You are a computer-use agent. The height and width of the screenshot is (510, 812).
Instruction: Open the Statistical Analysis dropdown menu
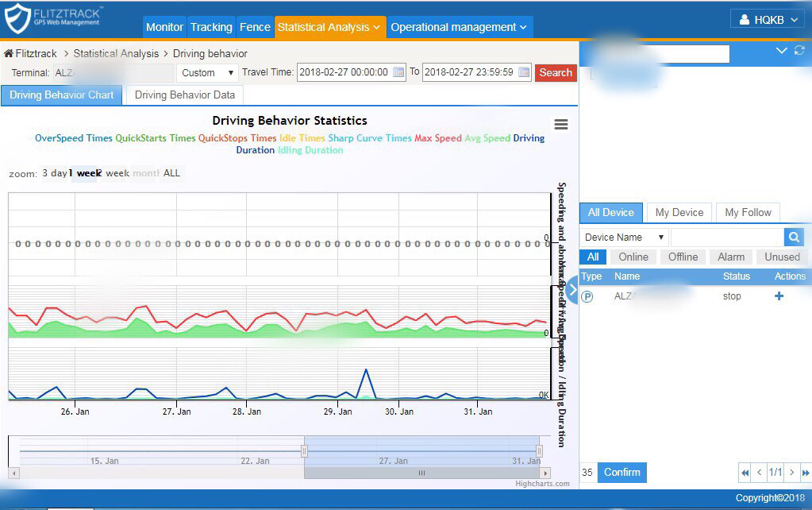pos(330,27)
